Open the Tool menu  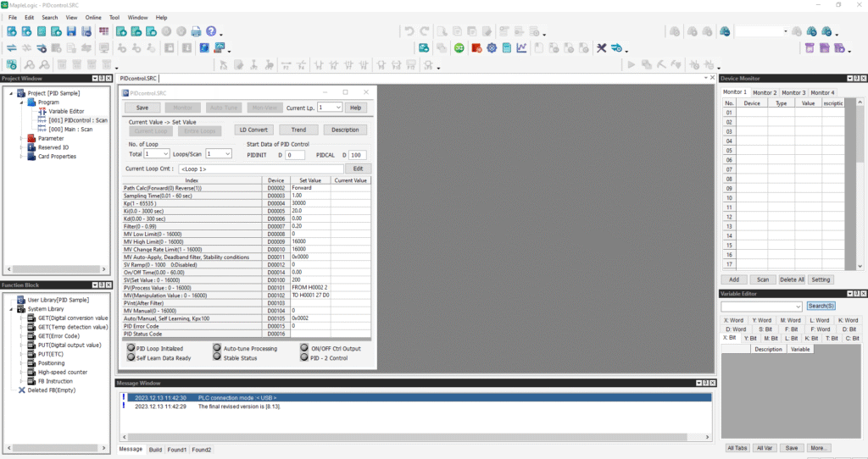114,18
